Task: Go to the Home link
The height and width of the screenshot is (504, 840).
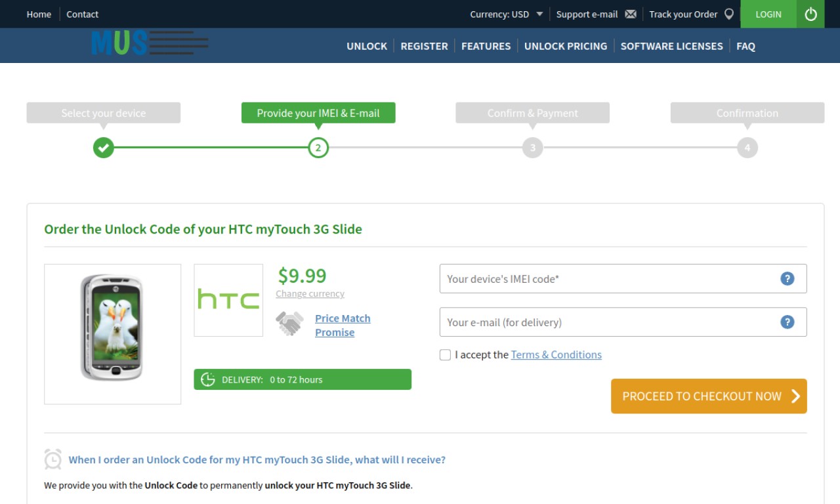Action: tap(39, 14)
